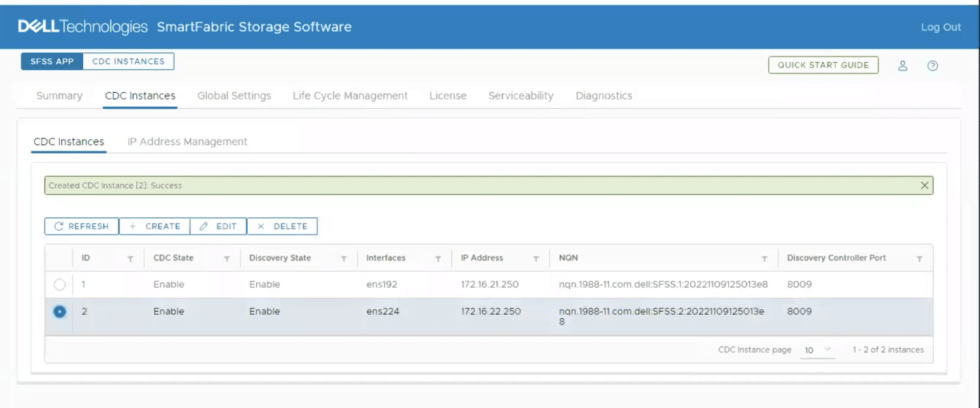This screenshot has width=980, height=408.
Task: Sort by the Interfaces column header
Action: (x=385, y=258)
